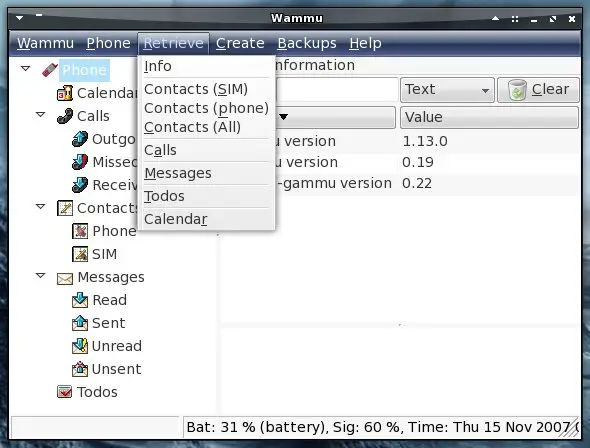The width and height of the screenshot is (590, 448).
Task: Click the Phone root mobile icon
Action: 50,70
